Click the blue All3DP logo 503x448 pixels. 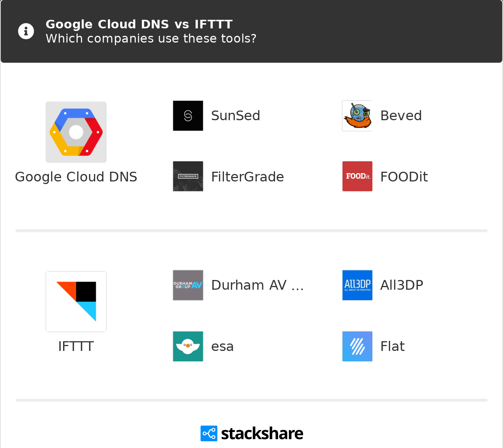click(357, 285)
